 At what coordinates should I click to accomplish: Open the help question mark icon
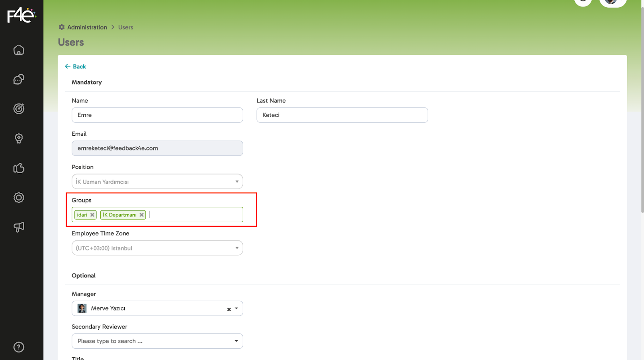pos(19,347)
